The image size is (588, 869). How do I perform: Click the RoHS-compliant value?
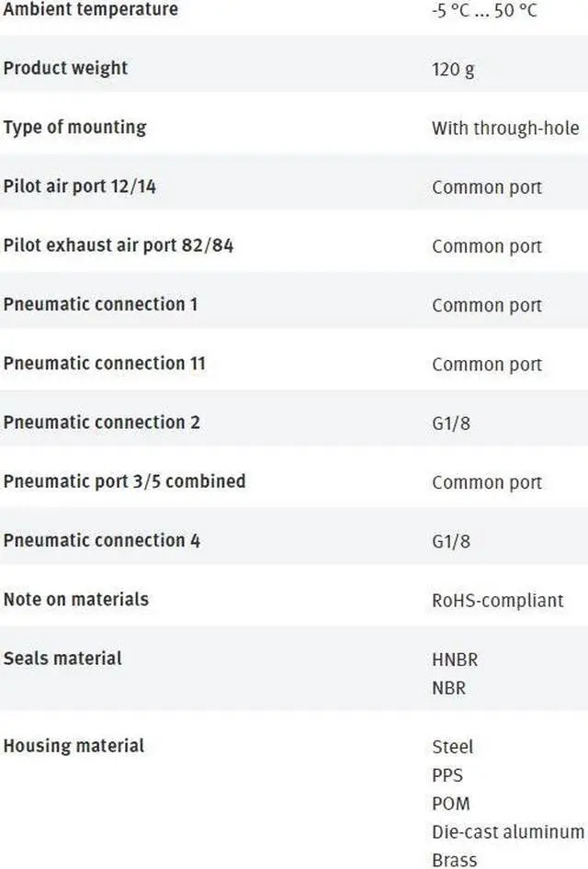pos(497,600)
